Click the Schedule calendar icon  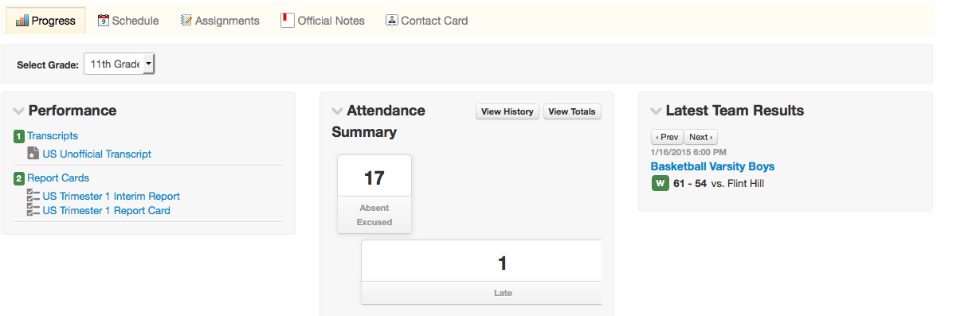point(104,21)
